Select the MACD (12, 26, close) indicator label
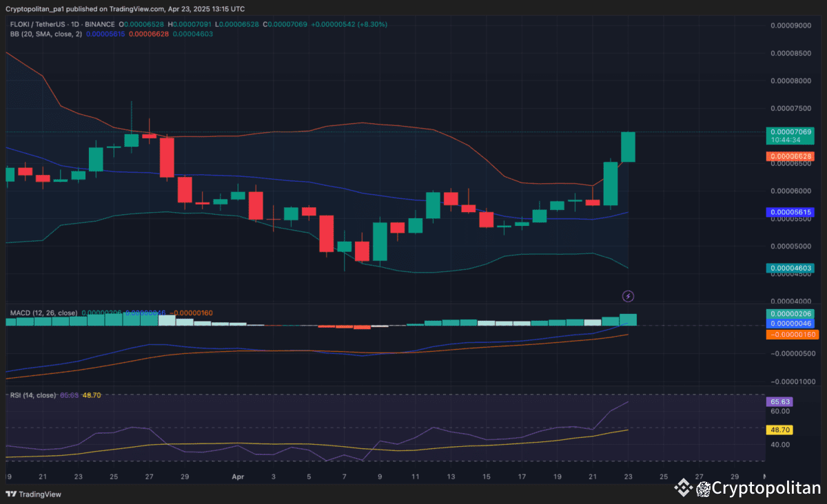827x504 pixels. click(x=43, y=311)
